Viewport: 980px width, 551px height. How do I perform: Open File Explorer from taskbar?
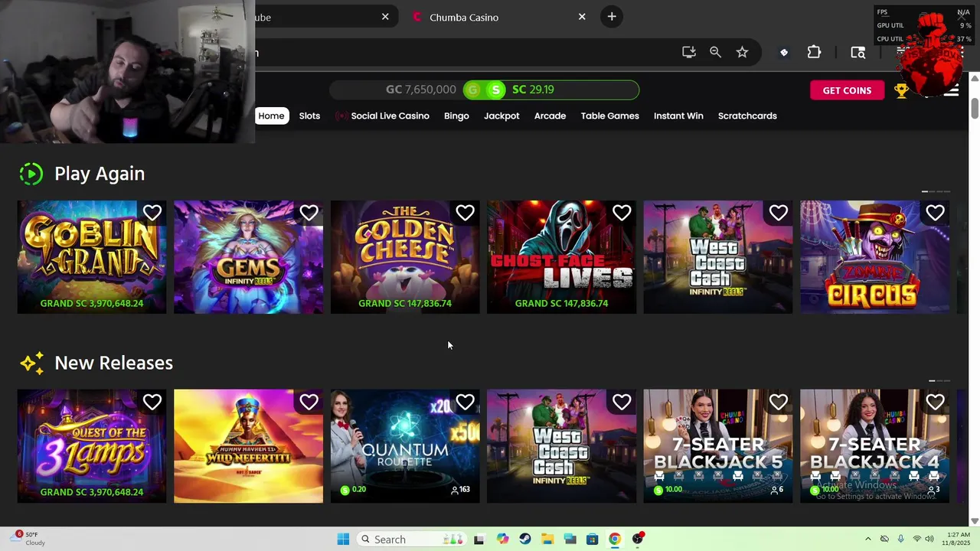tap(547, 540)
